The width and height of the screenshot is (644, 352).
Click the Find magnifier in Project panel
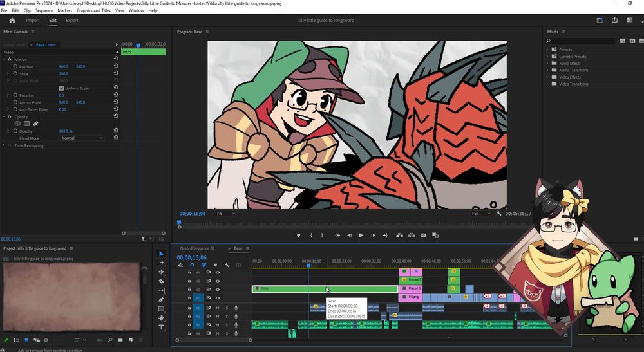coord(110,340)
